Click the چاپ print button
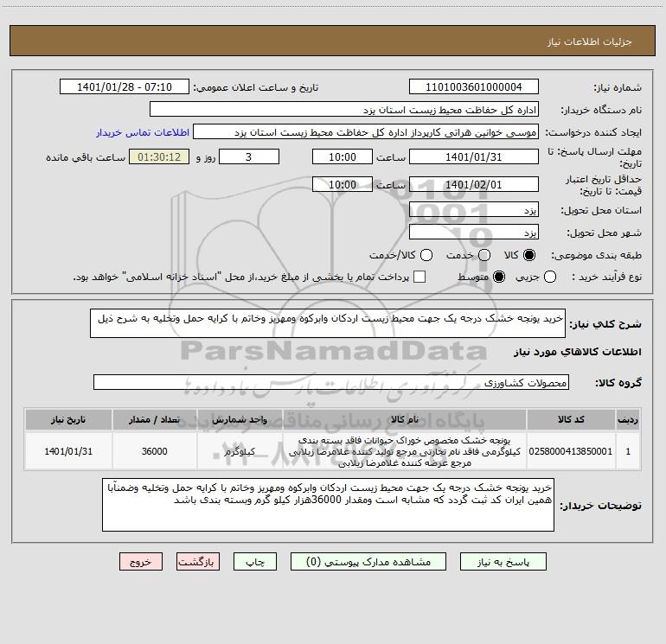Image resolution: width=666 pixels, height=644 pixels. (255, 562)
